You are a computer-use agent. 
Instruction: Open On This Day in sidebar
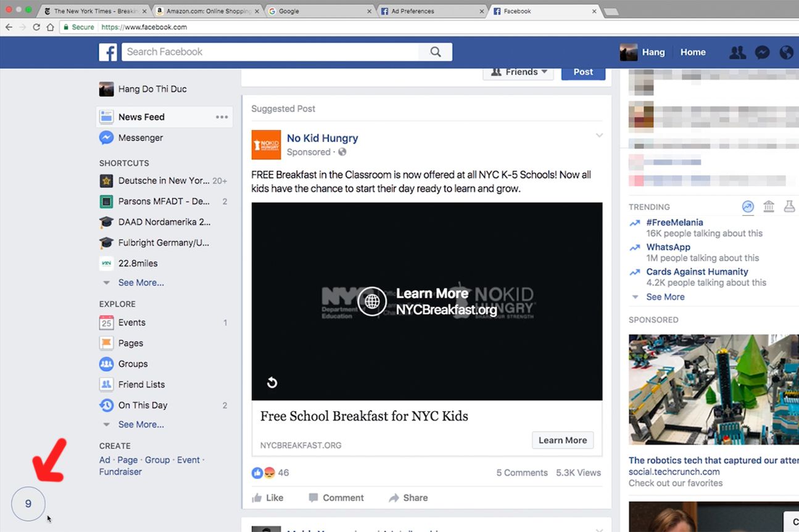[x=143, y=405]
